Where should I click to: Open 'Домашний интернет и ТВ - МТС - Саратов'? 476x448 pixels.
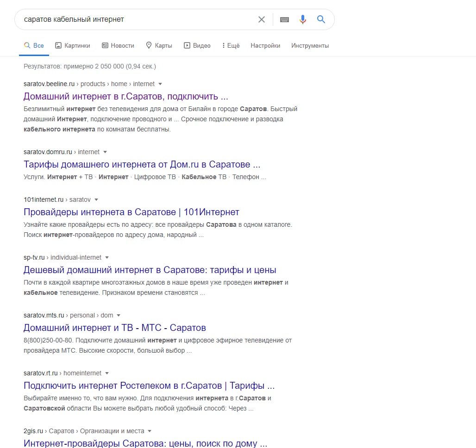[115, 328]
